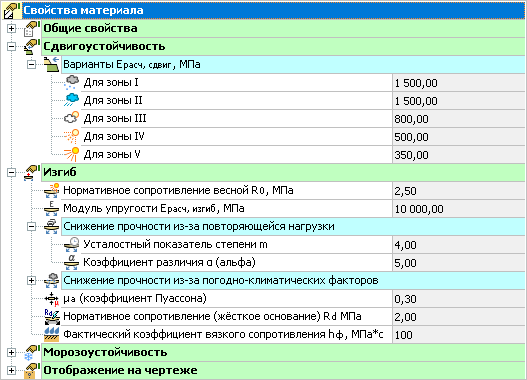527x380 pixels.
Task: Click the fatigue exponent m clock icon
Action: tap(72, 244)
